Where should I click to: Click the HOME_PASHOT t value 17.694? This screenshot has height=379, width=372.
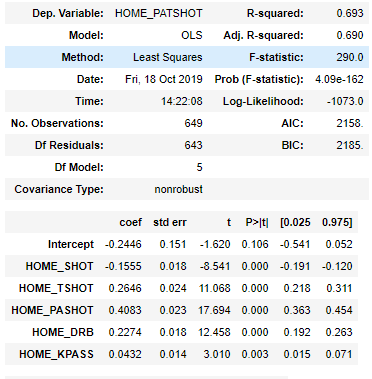coord(214,310)
